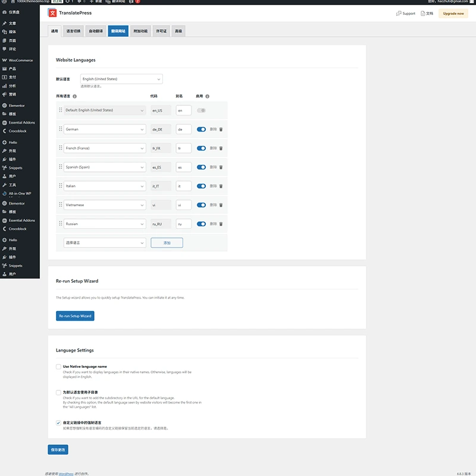Switch to the 自动翻译 tab
This screenshot has width=476, height=476.
pos(95,31)
